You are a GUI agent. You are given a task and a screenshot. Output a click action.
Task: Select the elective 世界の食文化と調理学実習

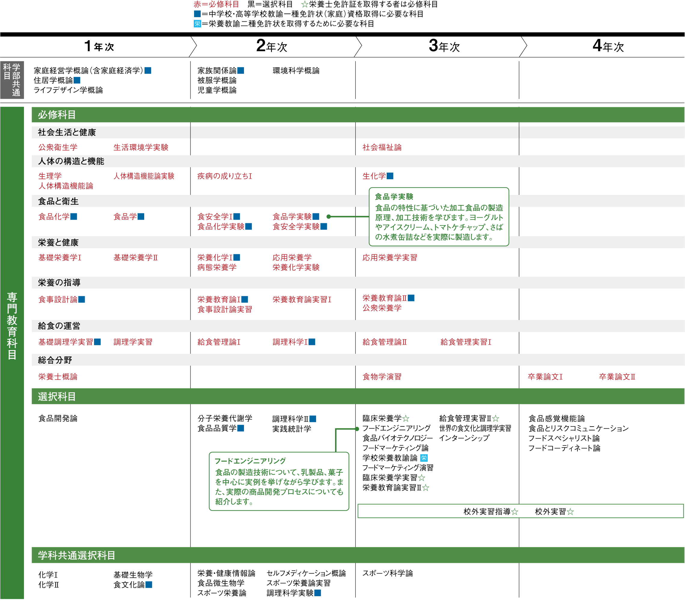[475, 428]
